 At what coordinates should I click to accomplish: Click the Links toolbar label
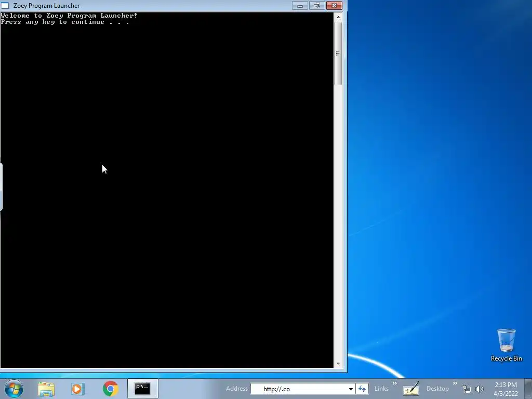381,389
